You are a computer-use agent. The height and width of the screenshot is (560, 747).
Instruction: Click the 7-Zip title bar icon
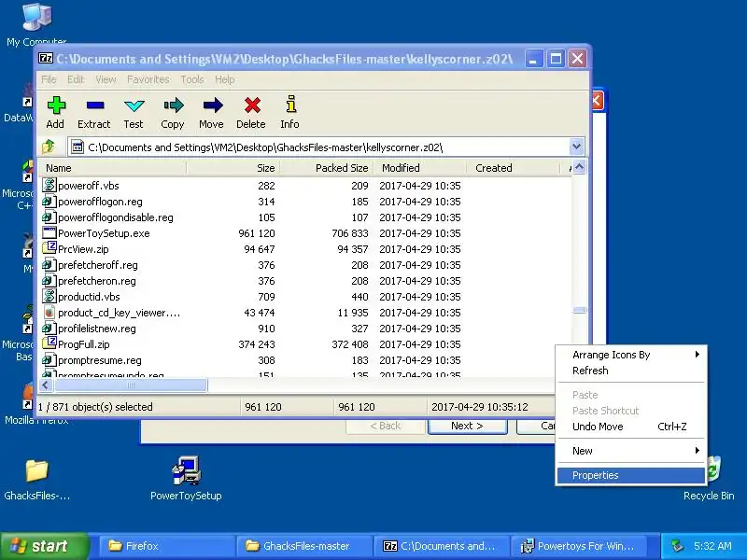coord(46,58)
